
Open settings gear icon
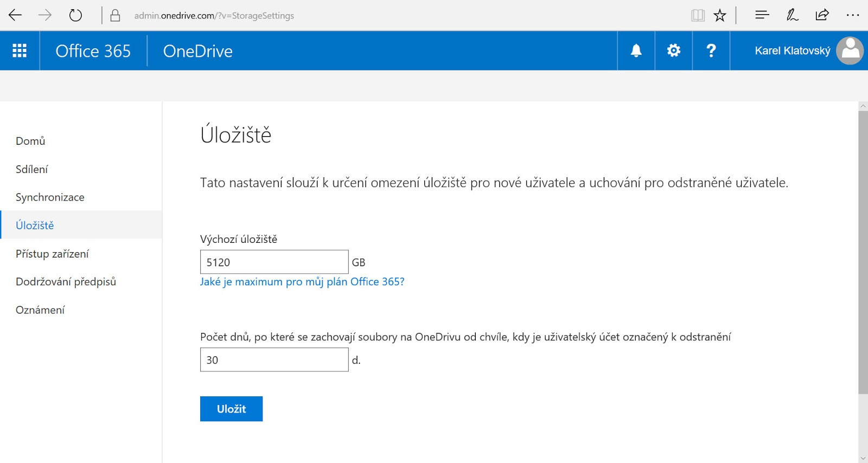point(674,50)
